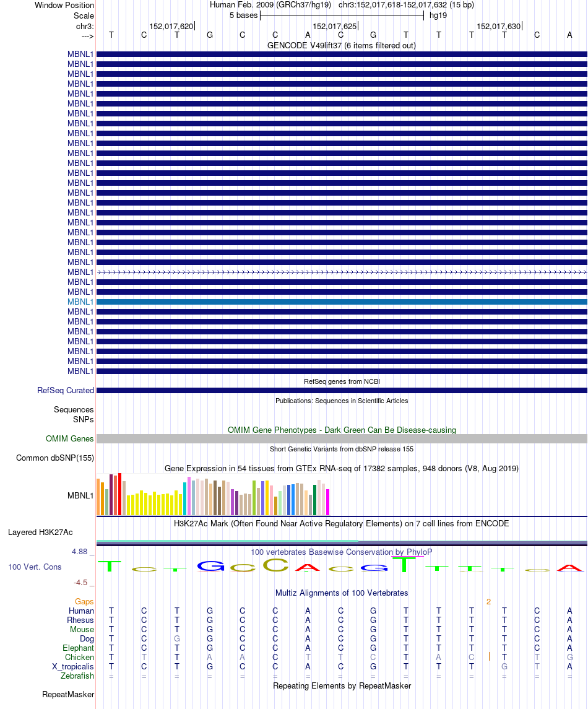Select the gray OMIM Genes bar
588x709 pixels.
pos(342,438)
